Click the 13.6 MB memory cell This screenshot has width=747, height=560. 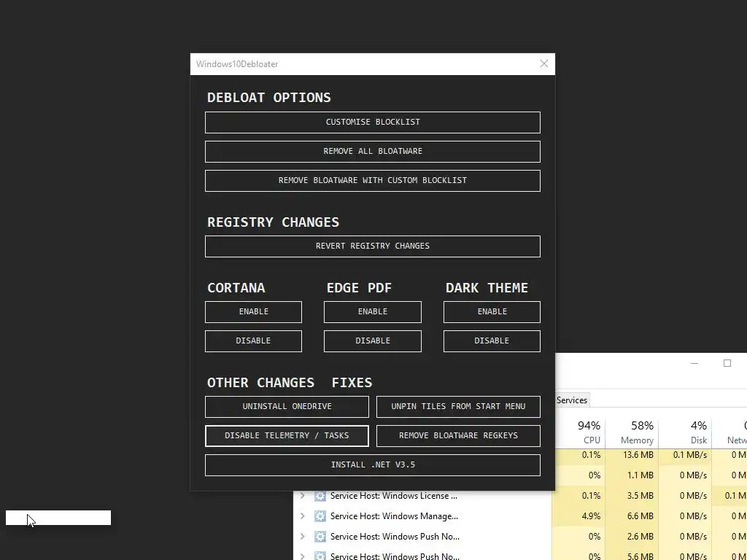pyautogui.click(x=632, y=455)
